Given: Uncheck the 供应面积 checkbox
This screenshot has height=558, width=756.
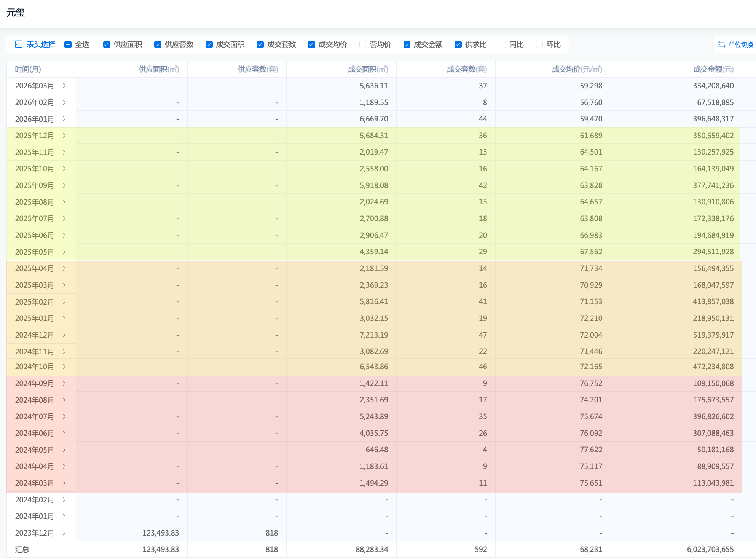Looking at the screenshot, I should click(x=107, y=45).
